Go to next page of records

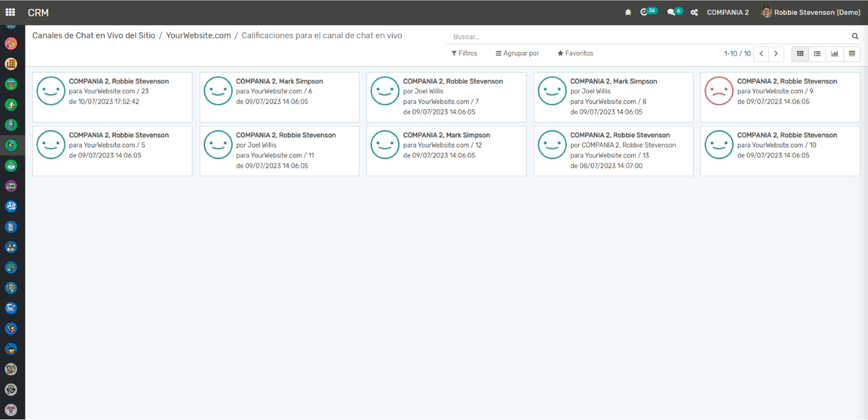click(775, 54)
